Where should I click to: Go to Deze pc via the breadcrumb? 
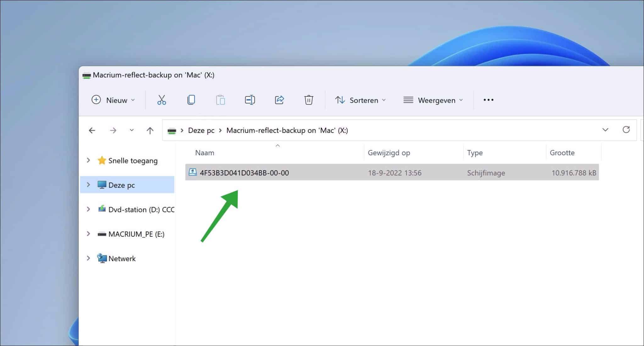pos(201,130)
